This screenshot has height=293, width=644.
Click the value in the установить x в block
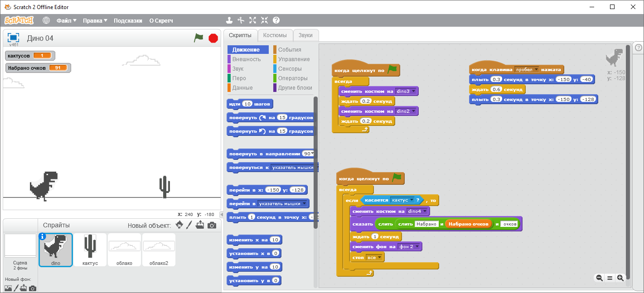click(276, 253)
